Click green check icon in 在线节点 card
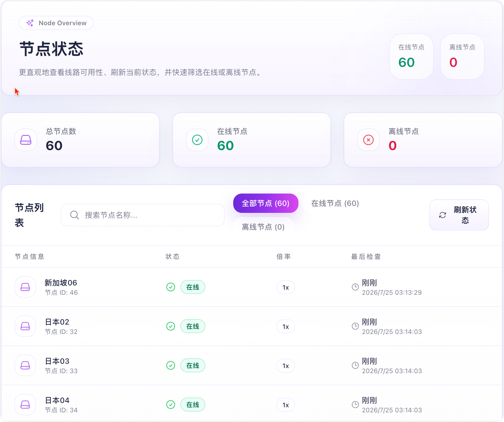The width and height of the screenshot is (504, 422). 197,140
